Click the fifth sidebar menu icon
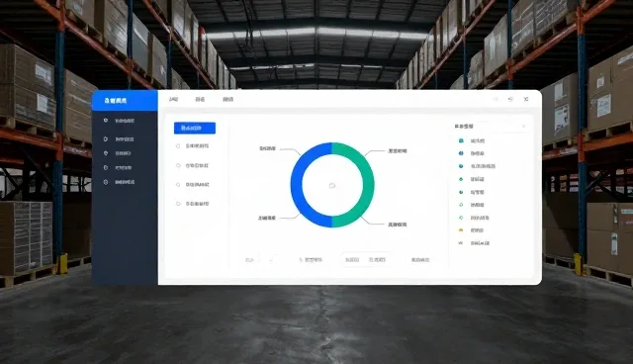This screenshot has width=633, height=364. [106, 182]
